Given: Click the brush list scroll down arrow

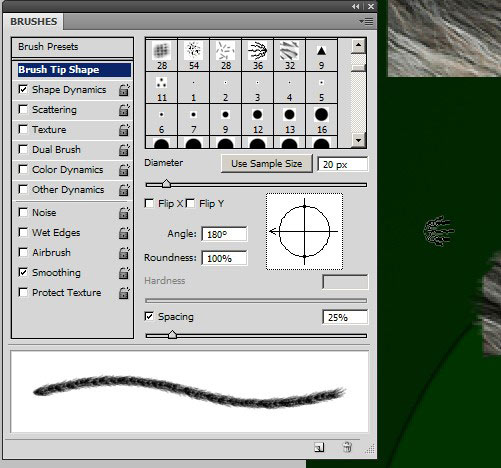Looking at the screenshot, I should pyautogui.click(x=358, y=140).
